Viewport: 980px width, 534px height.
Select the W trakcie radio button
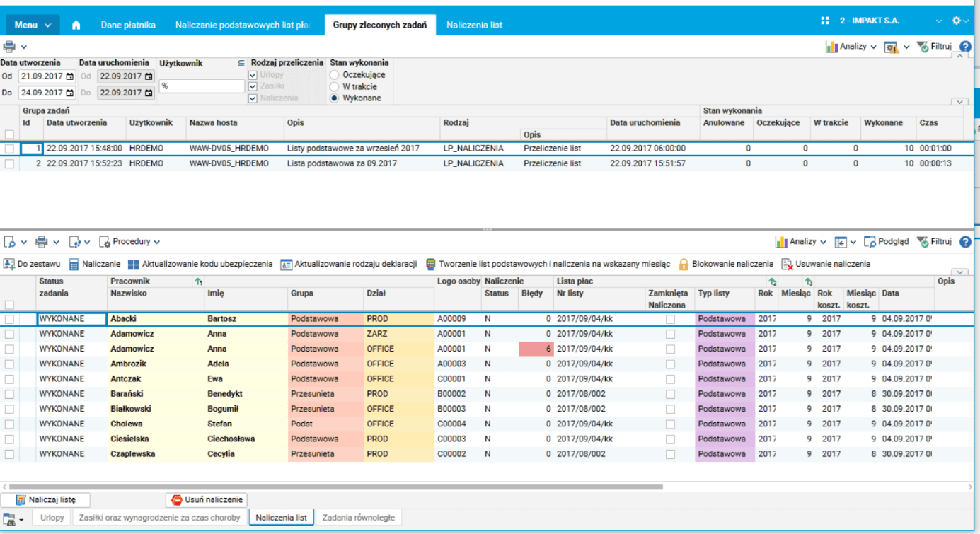[335, 86]
